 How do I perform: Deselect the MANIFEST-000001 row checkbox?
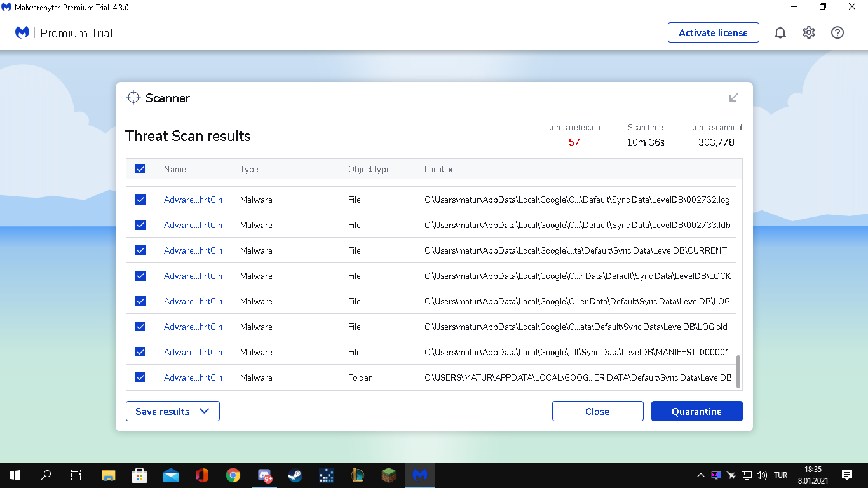140,352
